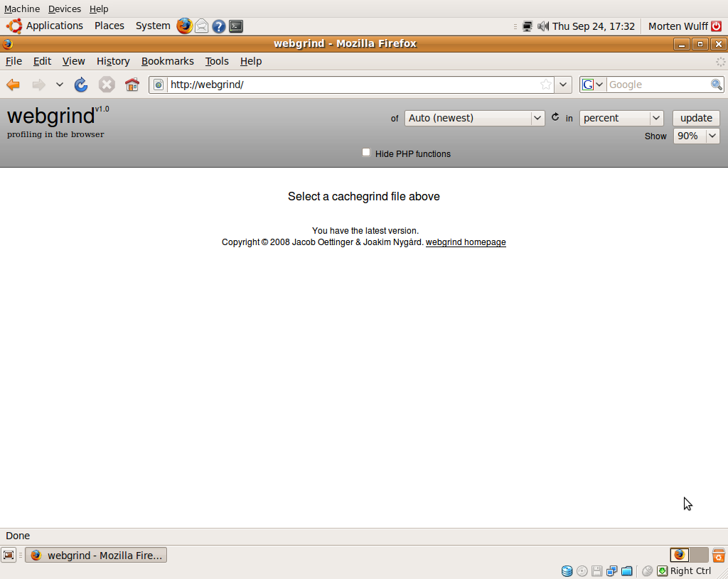The width and height of the screenshot is (728, 579).
Task: Click the Show Desktop icon in bottom panel
Action: tap(9, 555)
